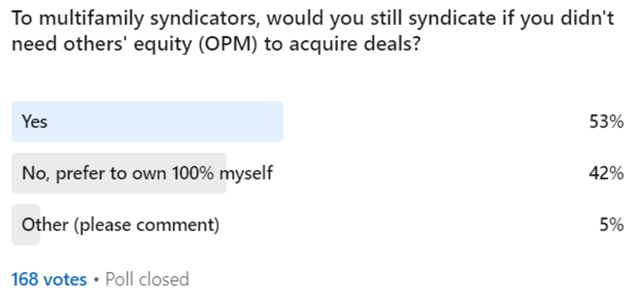Click the "myself" word in second option
The height and width of the screenshot is (300, 644).
pyautogui.click(x=246, y=173)
